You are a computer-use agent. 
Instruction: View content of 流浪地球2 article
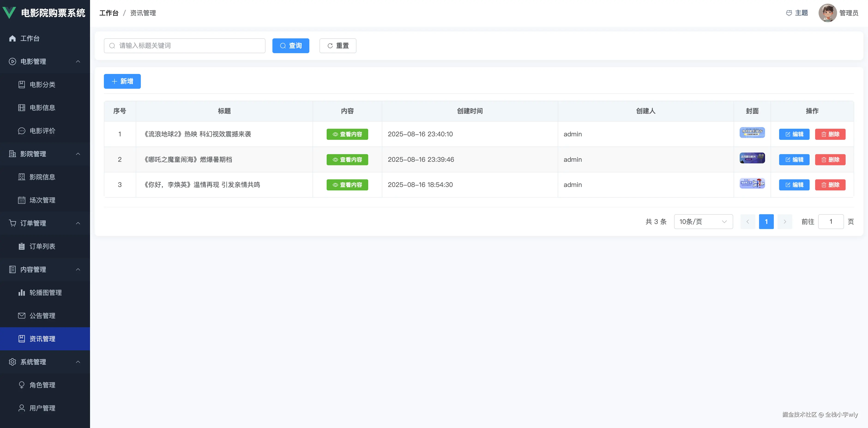(347, 134)
